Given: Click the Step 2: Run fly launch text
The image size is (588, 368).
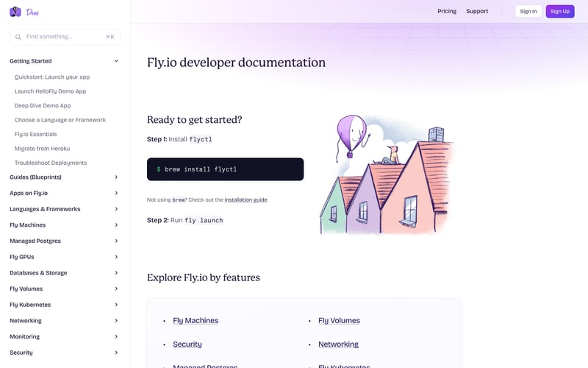Looking at the screenshot, I should click(185, 220).
